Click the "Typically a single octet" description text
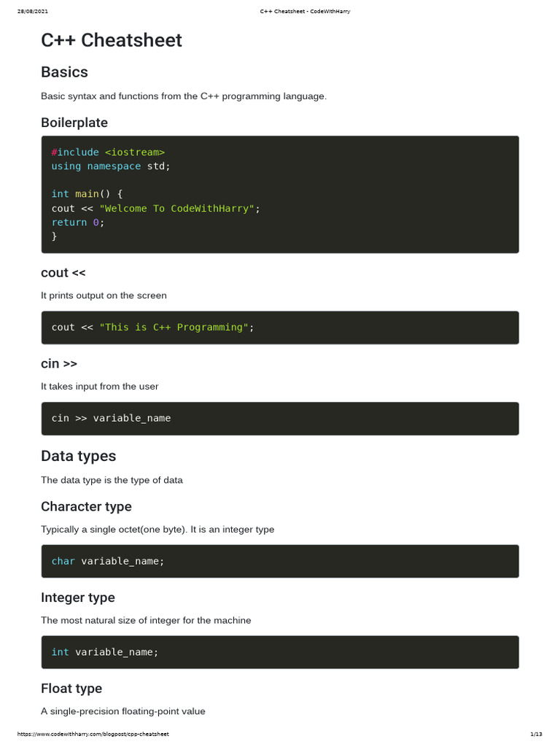Viewport: 560px width, 747px height. click(x=157, y=530)
